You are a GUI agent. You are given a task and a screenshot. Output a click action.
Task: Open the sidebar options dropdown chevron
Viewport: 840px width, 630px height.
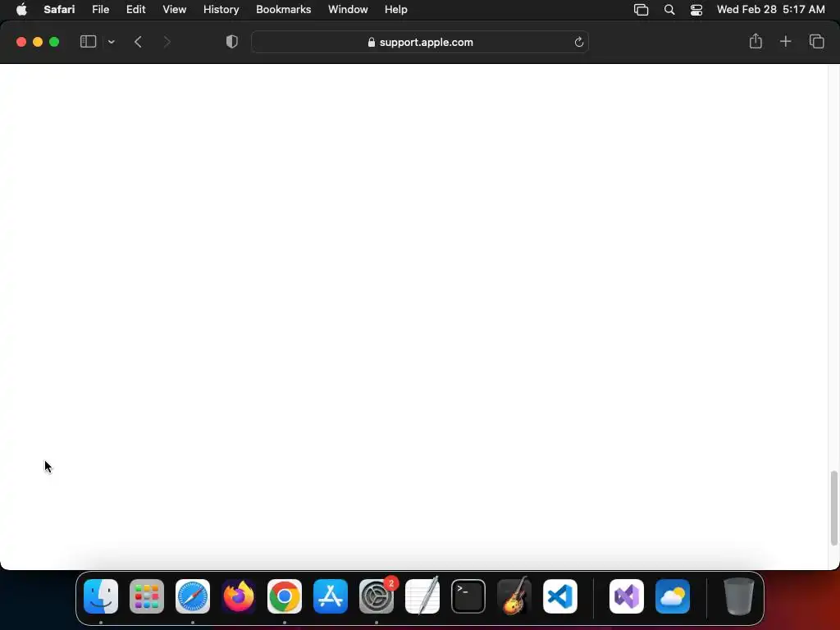[x=111, y=42]
